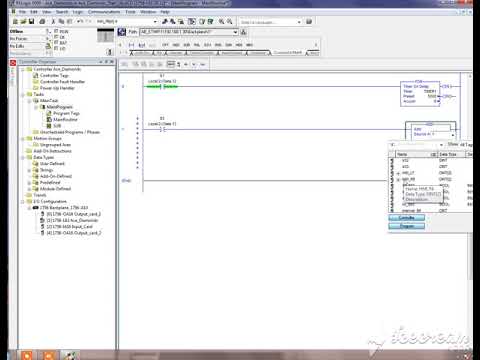The image size is (480, 360).
Task: Click the XIC contact on rung 1
Action: tap(162, 129)
